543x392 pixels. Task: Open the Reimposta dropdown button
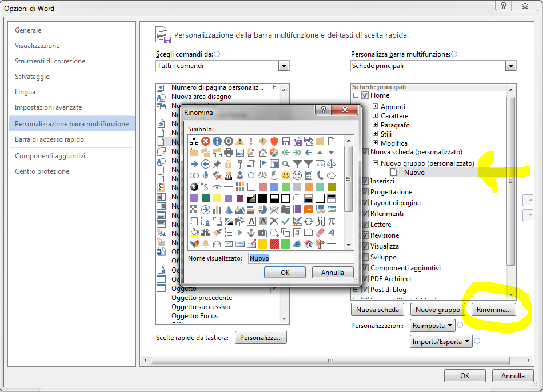(432, 326)
